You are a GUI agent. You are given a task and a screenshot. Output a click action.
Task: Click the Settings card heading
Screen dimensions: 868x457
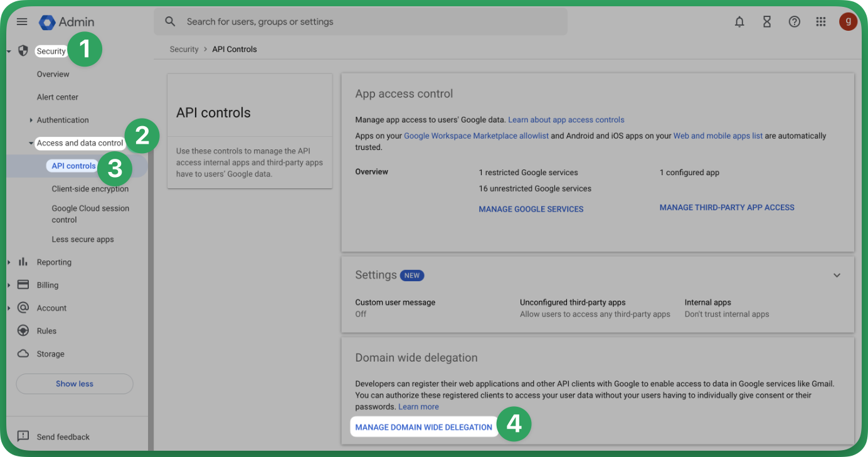coord(376,275)
